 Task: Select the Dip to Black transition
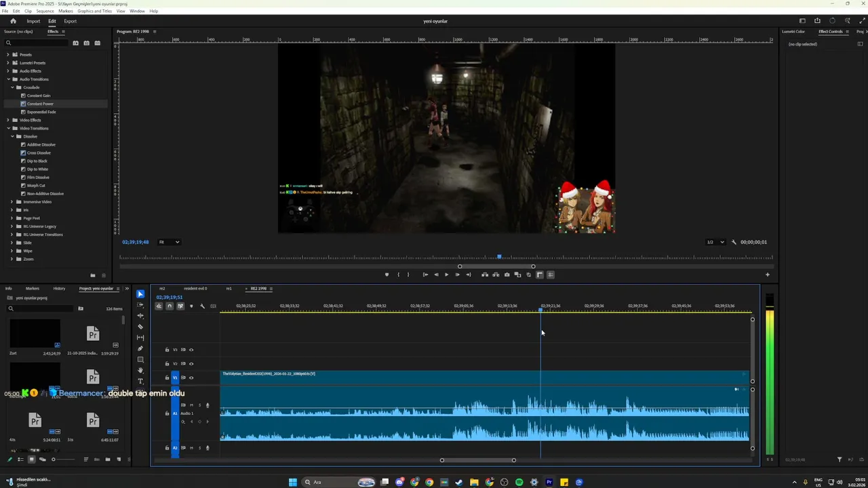[37, 161]
